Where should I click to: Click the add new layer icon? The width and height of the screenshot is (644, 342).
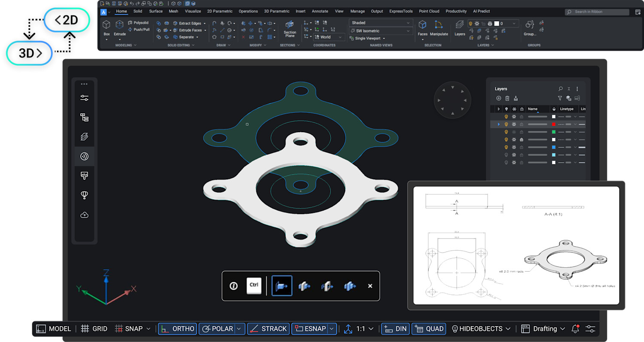point(498,98)
